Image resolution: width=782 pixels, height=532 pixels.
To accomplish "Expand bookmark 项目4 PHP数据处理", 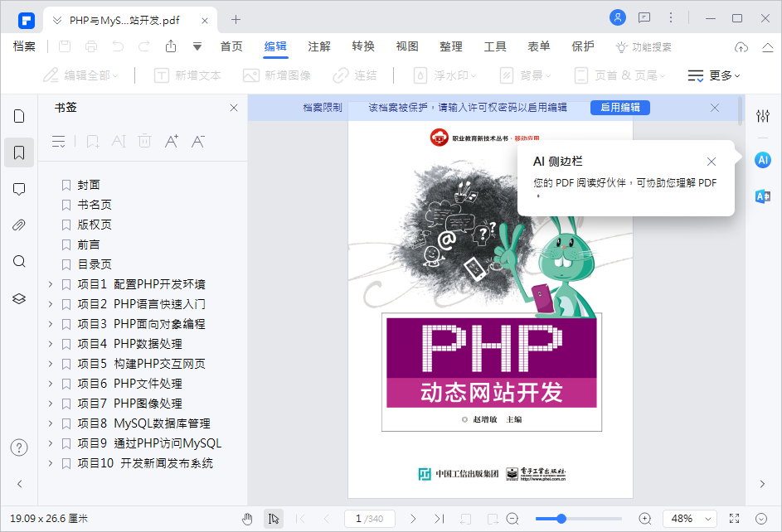I will 51,344.
